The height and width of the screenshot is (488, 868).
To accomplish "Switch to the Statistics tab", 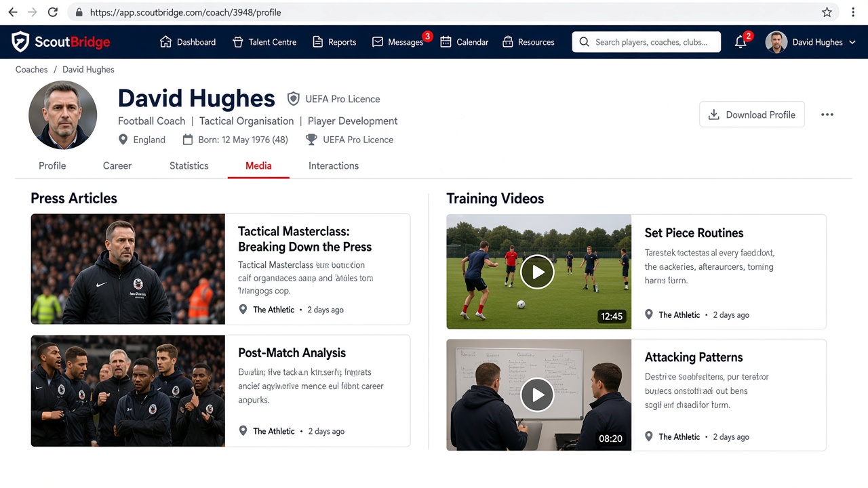I will click(189, 165).
